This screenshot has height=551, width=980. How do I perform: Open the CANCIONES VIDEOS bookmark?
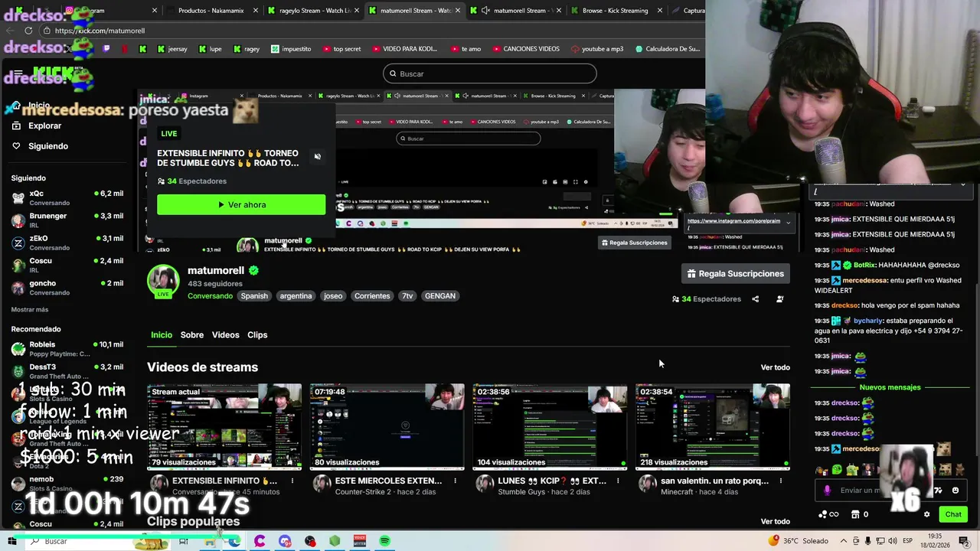pos(526,49)
